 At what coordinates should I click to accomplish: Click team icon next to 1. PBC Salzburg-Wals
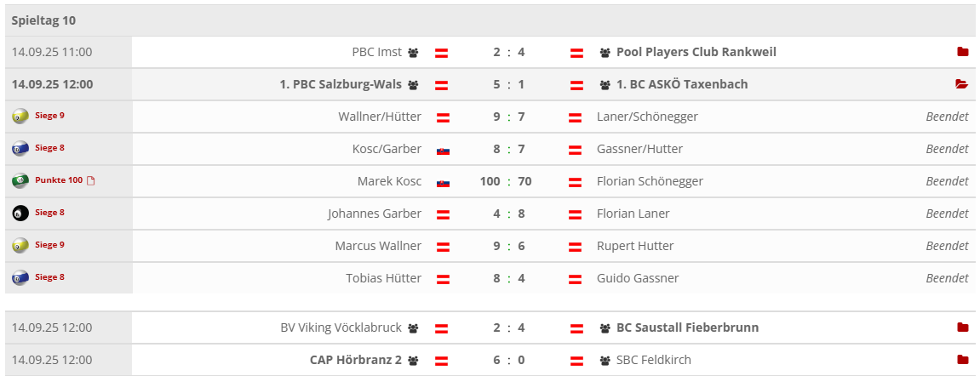[x=413, y=85]
